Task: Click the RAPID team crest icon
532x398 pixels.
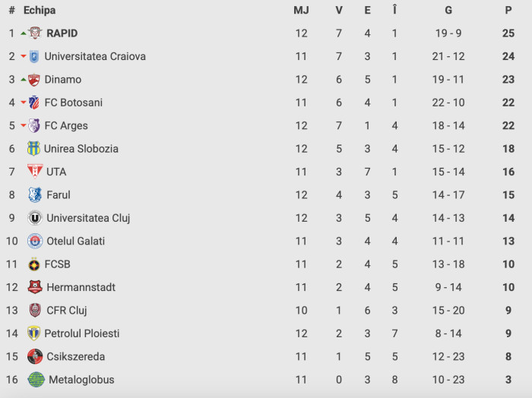Action: pyautogui.click(x=36, y=33)
